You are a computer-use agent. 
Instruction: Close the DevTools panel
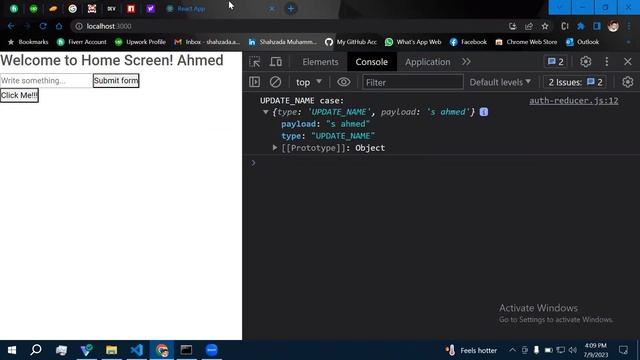pos(628,62)
